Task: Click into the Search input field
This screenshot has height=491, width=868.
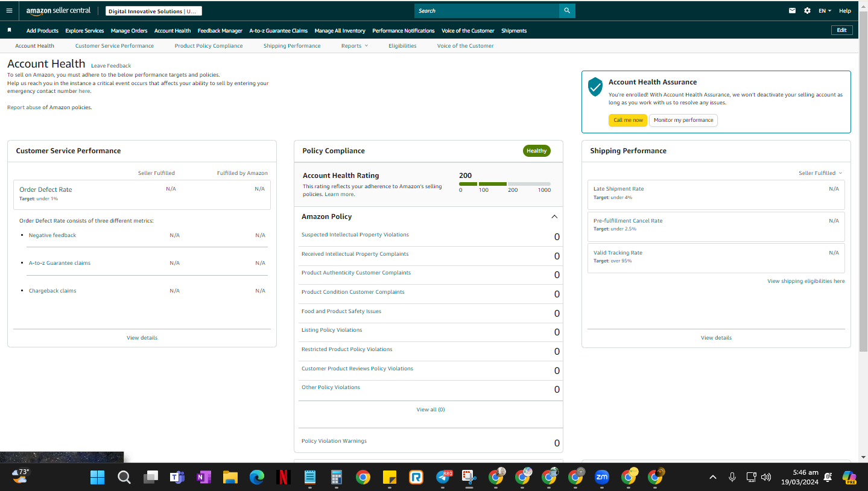Action: 487,11
